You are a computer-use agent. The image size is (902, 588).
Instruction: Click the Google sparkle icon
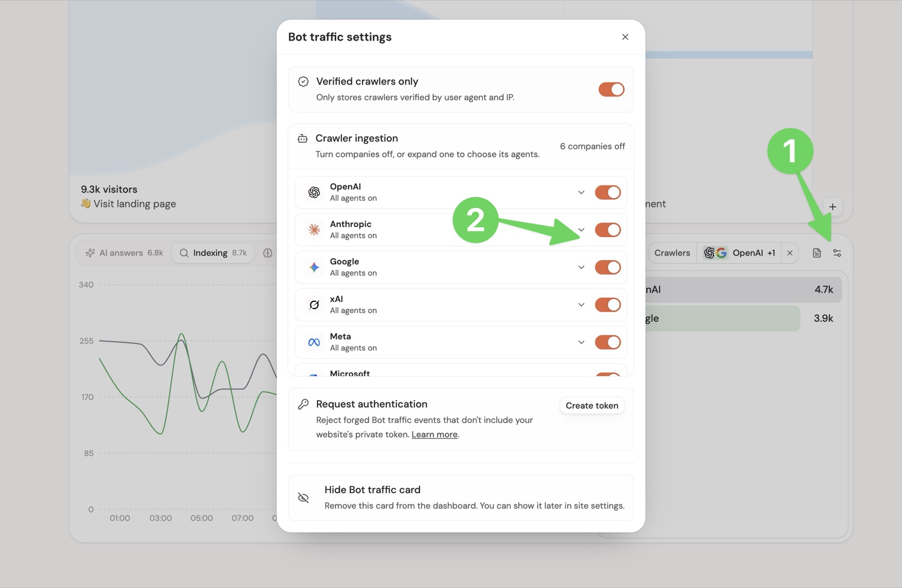(314, 267)
